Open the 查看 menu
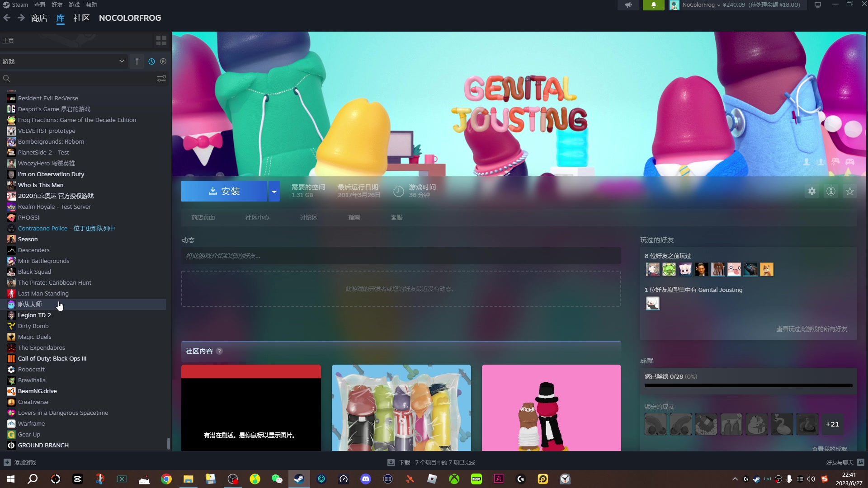 40,5
